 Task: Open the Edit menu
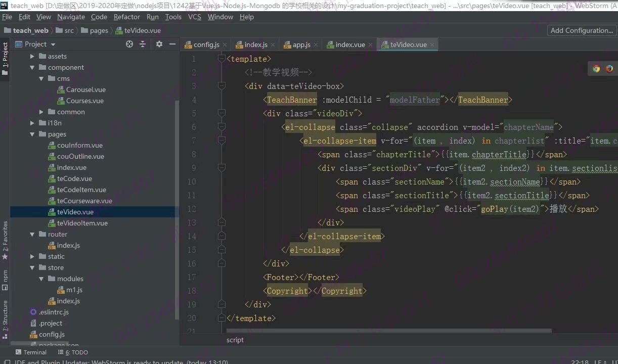[x=24, y=17]
